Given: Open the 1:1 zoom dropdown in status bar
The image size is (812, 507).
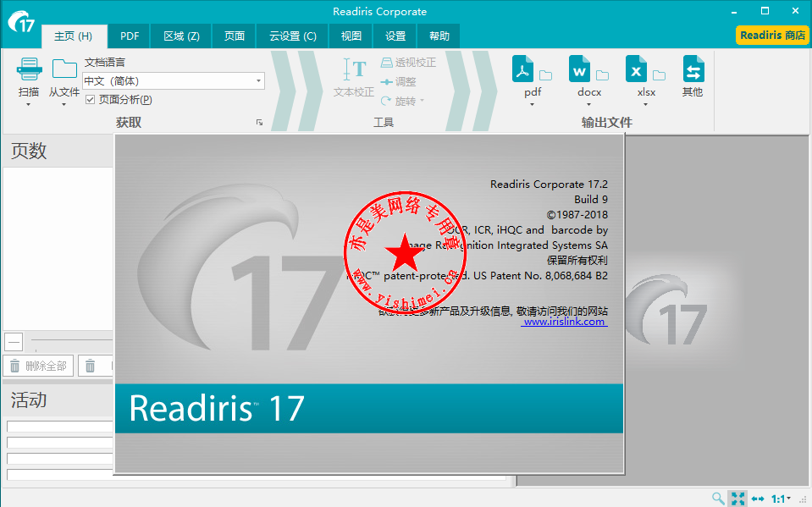Looking at the screenshot, I should pyautogui.click(x=782, y=499).
